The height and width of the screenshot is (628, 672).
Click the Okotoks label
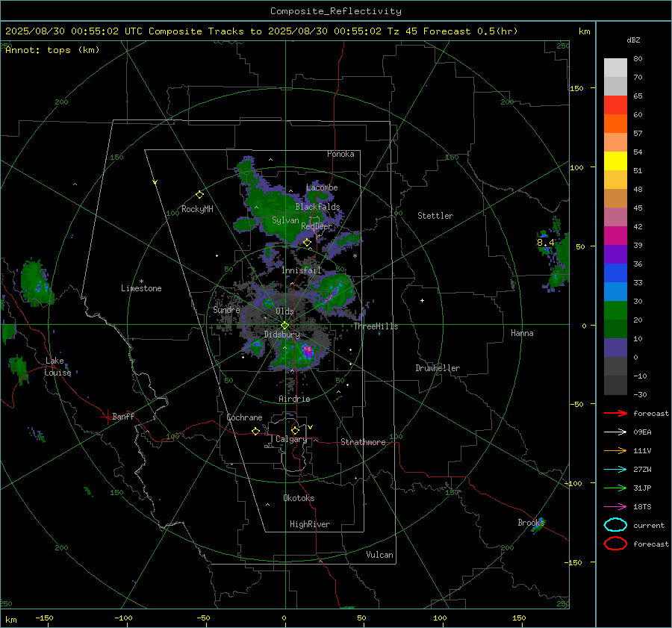coord(299,498)
